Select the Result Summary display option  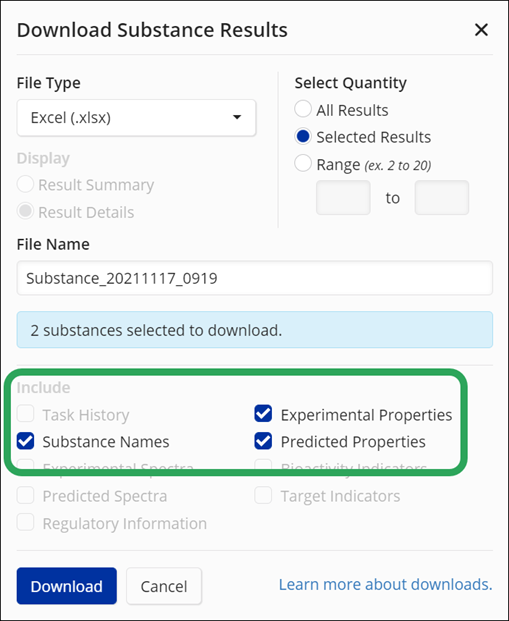pos(25,184)
